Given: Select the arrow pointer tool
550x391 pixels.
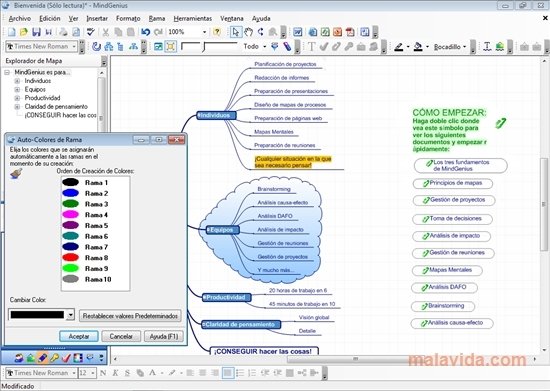Looking at the screenshot, I should (x=235, y=32).
